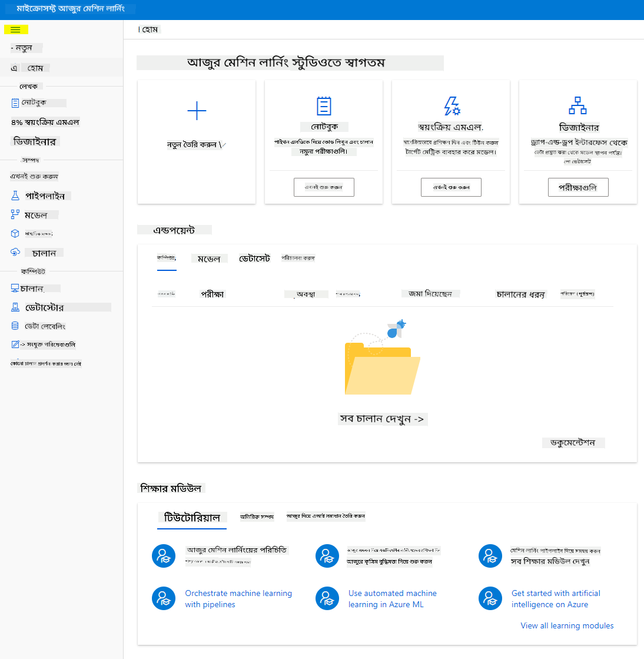Open Use automated machine learning in Azure ML
The width and height of the screenshot is (644, 659).
393,598
